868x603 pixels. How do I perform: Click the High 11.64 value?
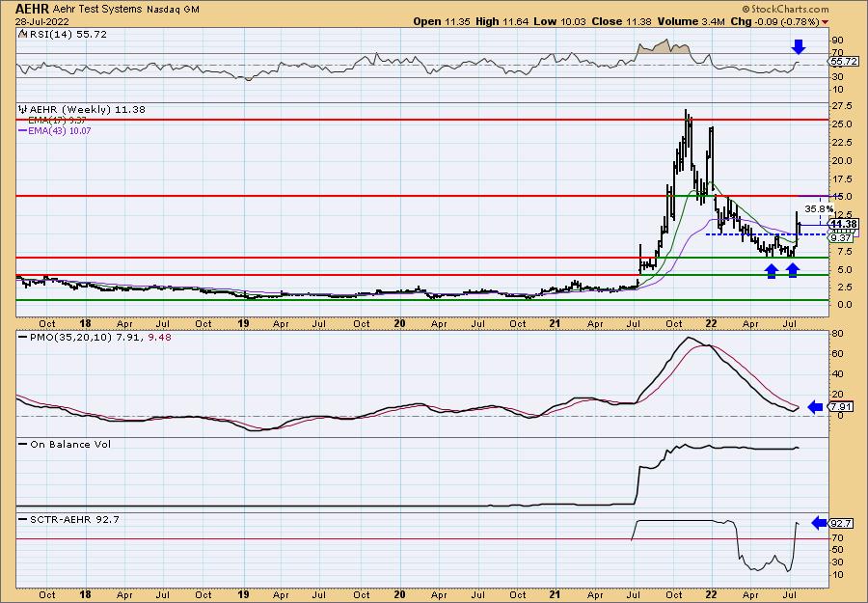503,21
